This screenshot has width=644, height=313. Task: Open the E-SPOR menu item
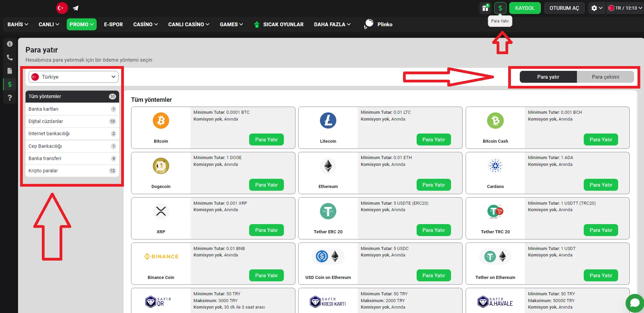click(113, 25)
